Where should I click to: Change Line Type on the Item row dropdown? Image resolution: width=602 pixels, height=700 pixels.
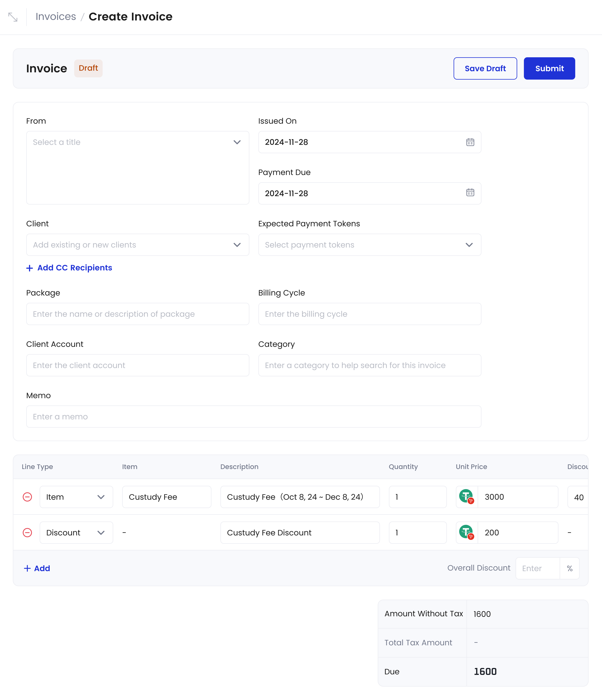[x=76, y=497]
